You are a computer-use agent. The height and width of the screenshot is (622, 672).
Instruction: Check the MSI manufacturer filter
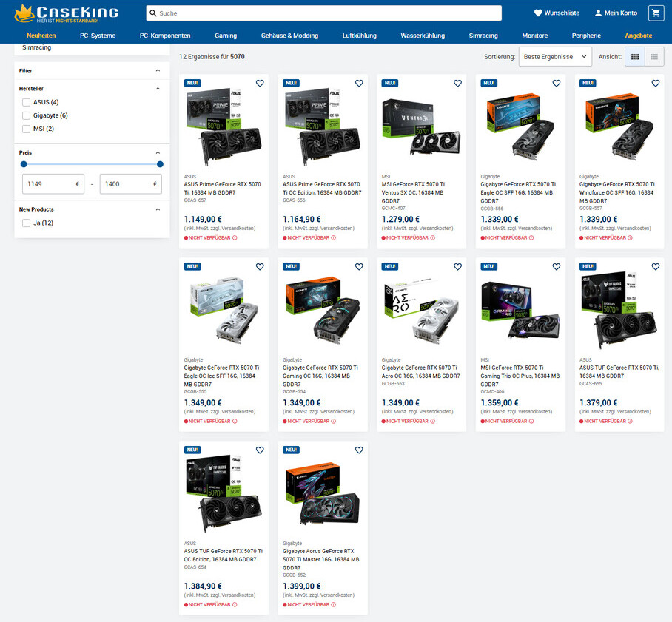click(26, 129)
